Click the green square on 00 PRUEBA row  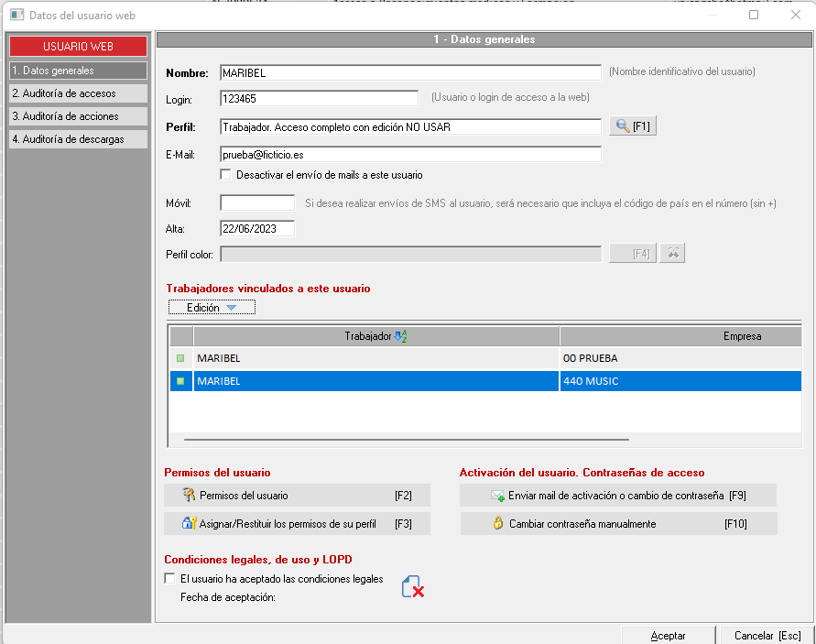click(x=180, y=358)
